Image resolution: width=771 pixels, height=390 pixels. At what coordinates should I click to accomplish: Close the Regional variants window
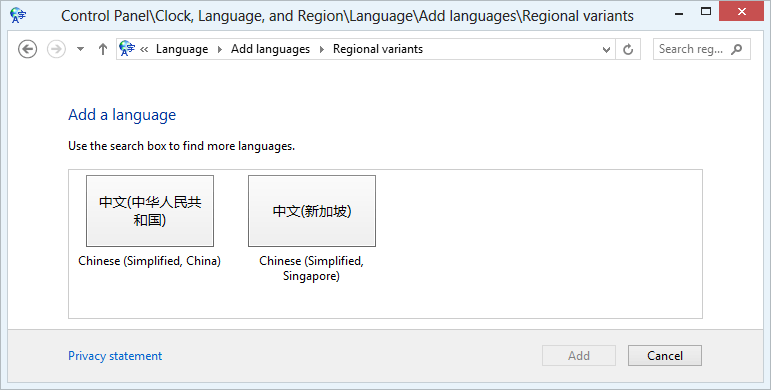click(741, 12)
